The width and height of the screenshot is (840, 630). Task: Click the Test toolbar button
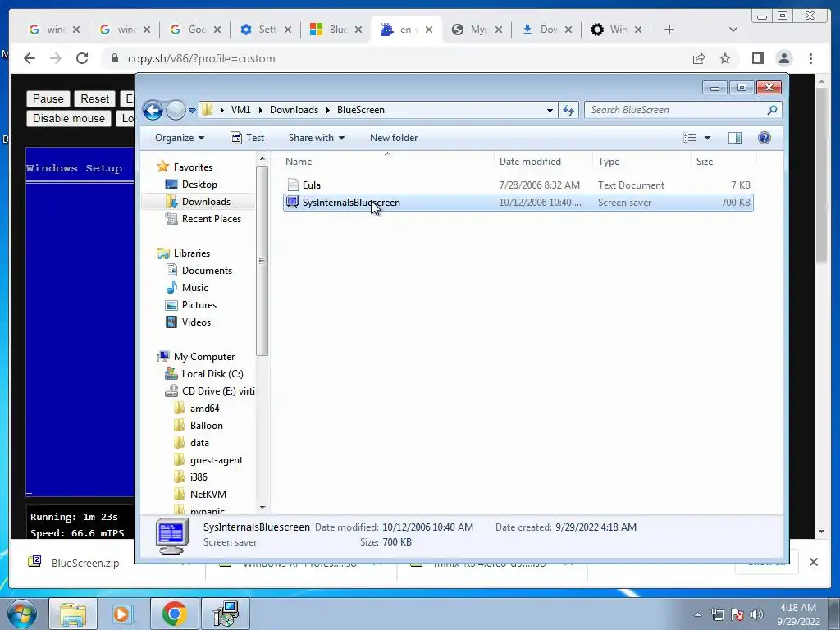pyautogui.click(x=248, y=138)
